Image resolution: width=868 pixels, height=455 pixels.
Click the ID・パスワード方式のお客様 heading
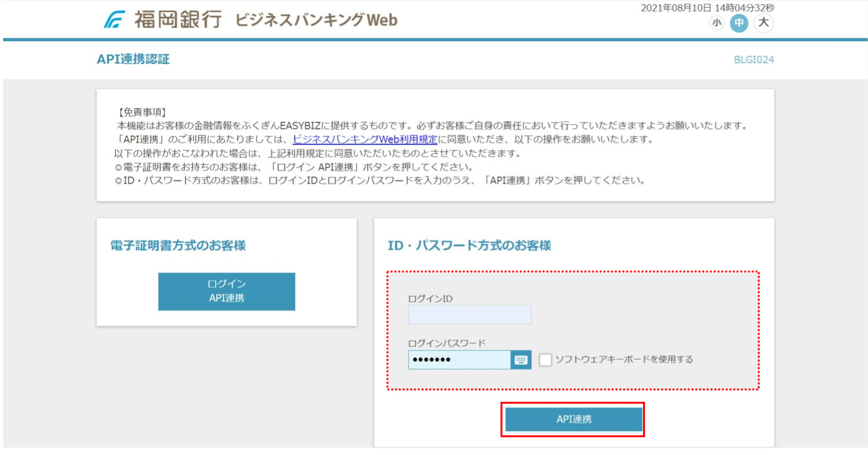pyautogui.click(x=469, y=246)
